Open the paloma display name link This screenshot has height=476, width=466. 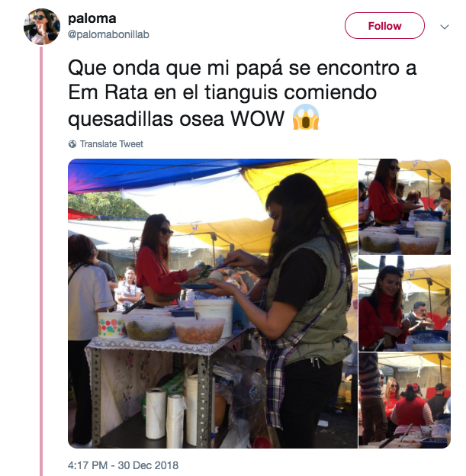[x=92, y=18]
